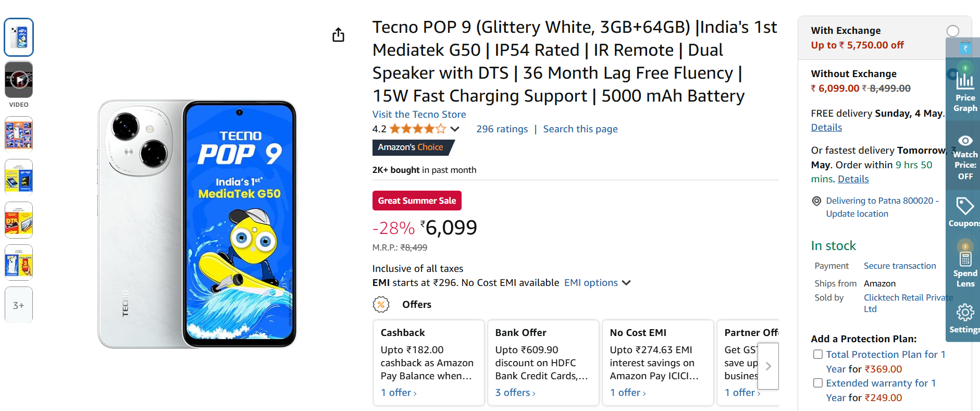The width and height of the screenshot is (980, 411).
Task: Toggle the Watch Price eye icon
Action: coord(965,141)
